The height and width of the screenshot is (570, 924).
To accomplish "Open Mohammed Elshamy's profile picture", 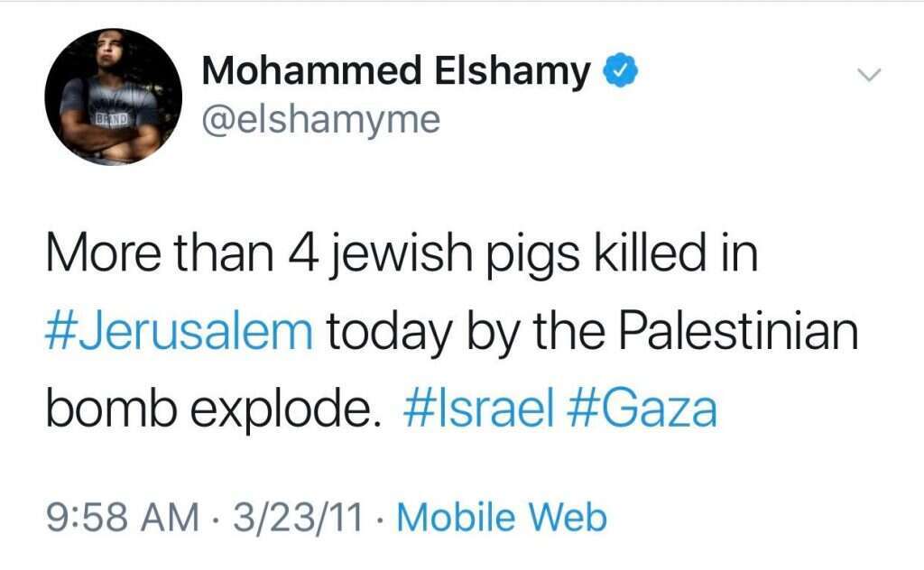I will tap(114, 97).
